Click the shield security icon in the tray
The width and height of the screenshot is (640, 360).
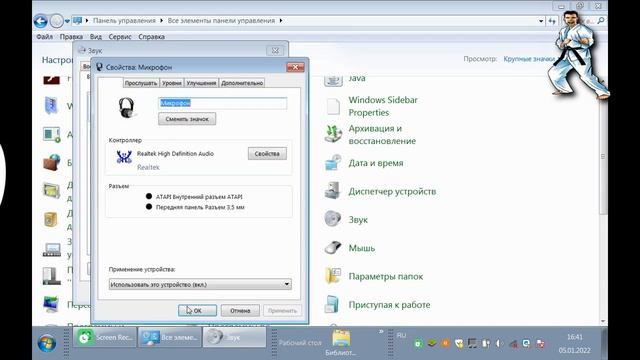tap(459, 344)
